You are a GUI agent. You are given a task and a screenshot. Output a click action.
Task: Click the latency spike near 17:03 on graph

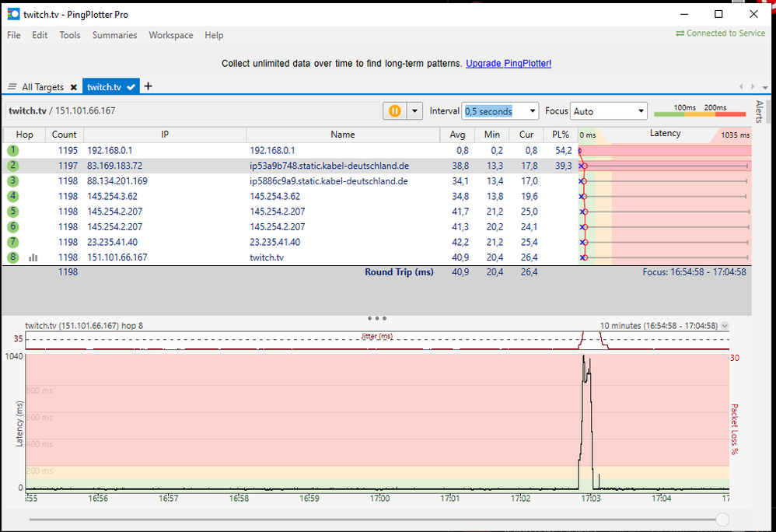tap(586, 421)
